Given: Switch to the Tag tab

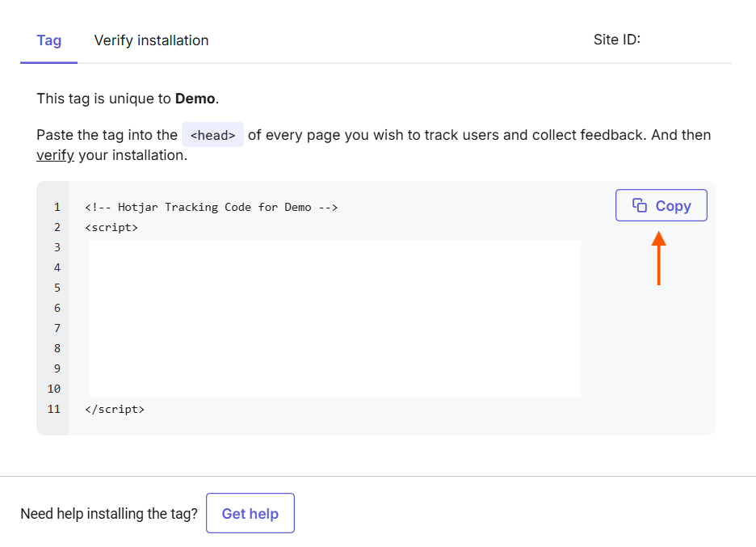Looking at the screenshot, I should (48, 40).
